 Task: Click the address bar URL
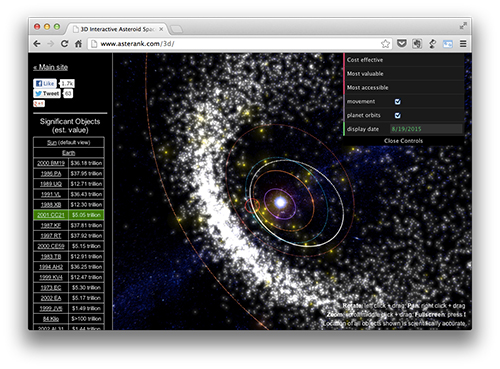click(137, 44)
